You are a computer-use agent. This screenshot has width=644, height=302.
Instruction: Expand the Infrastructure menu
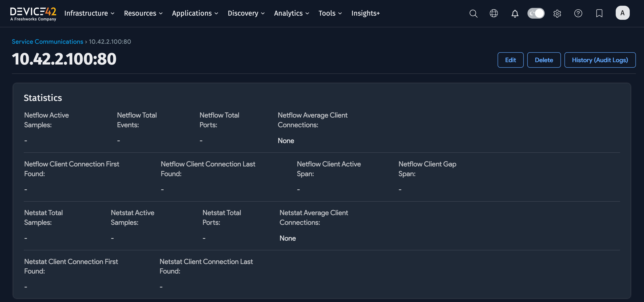coord(89,13)
